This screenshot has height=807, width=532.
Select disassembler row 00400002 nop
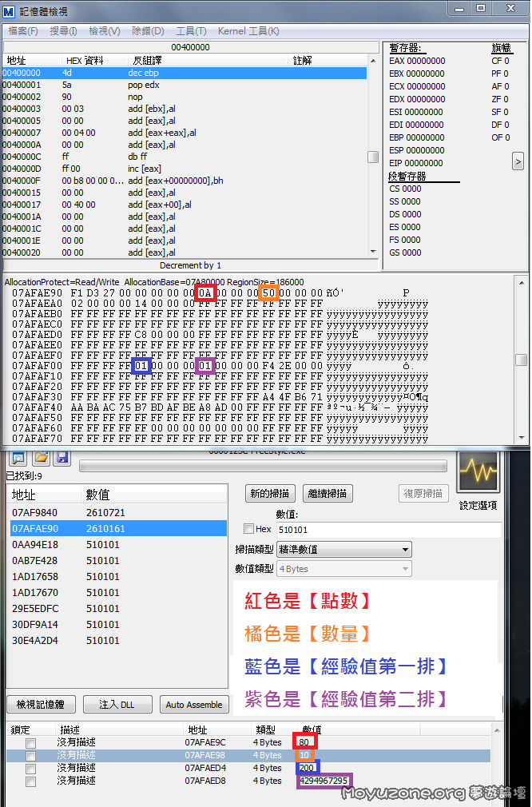(185, 97)
